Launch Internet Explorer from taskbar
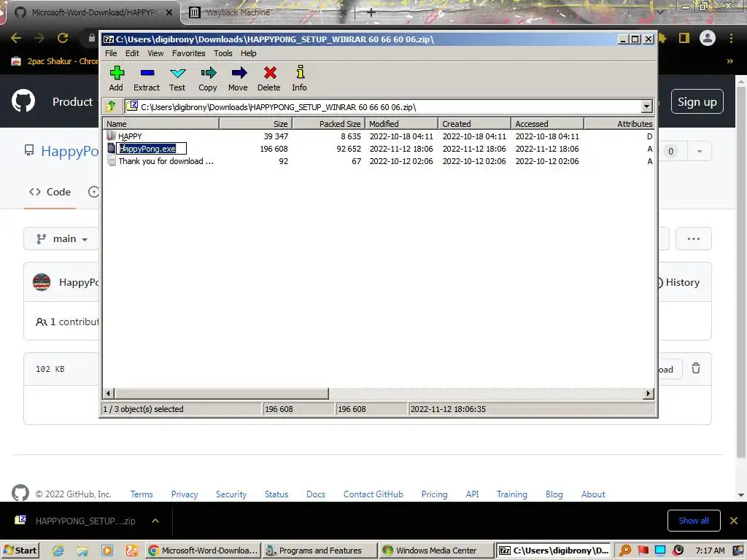747x560 pixels. (58, 551)
